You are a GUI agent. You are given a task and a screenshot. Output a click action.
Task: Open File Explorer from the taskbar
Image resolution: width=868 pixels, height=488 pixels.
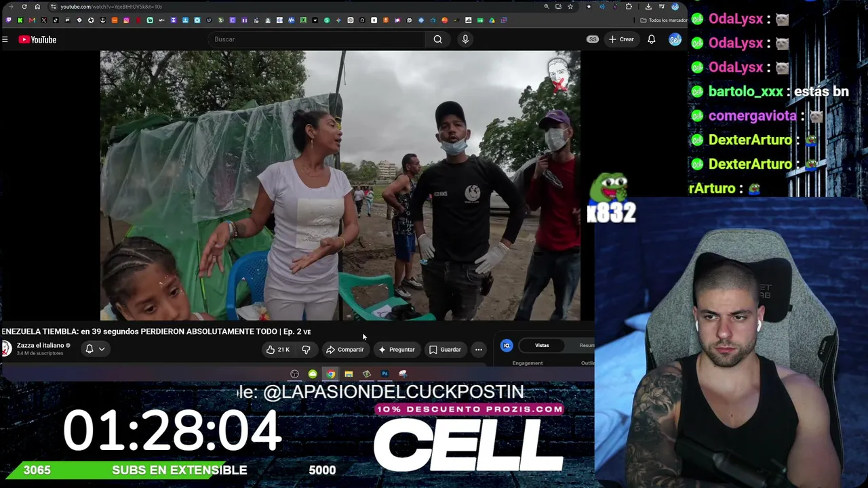(349, 374)
